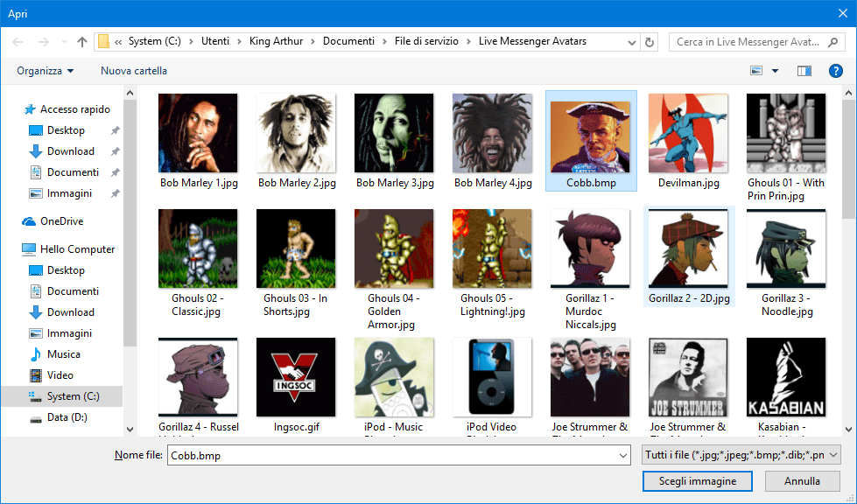Refresh the current folder view

(x=650, y=42)
